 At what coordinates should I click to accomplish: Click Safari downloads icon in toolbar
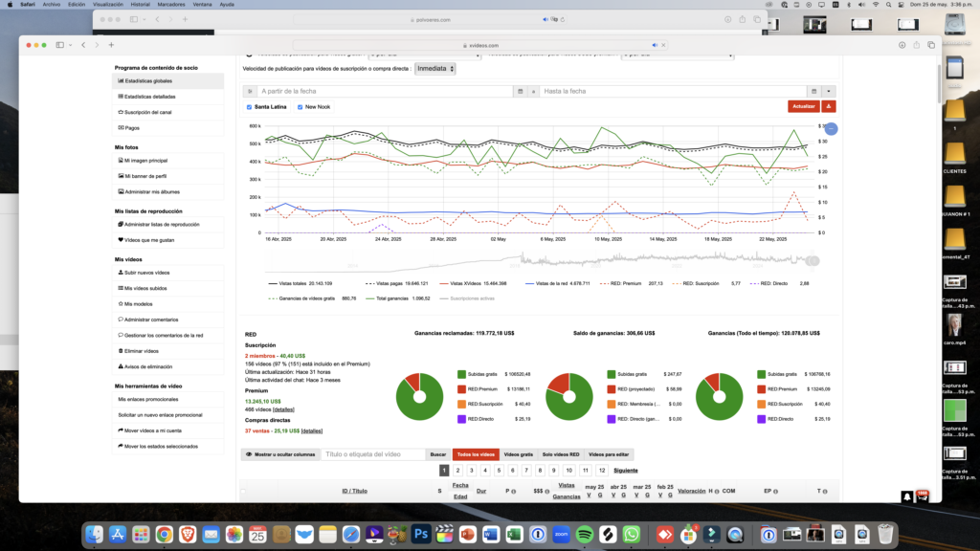click(x=902, y=45)
